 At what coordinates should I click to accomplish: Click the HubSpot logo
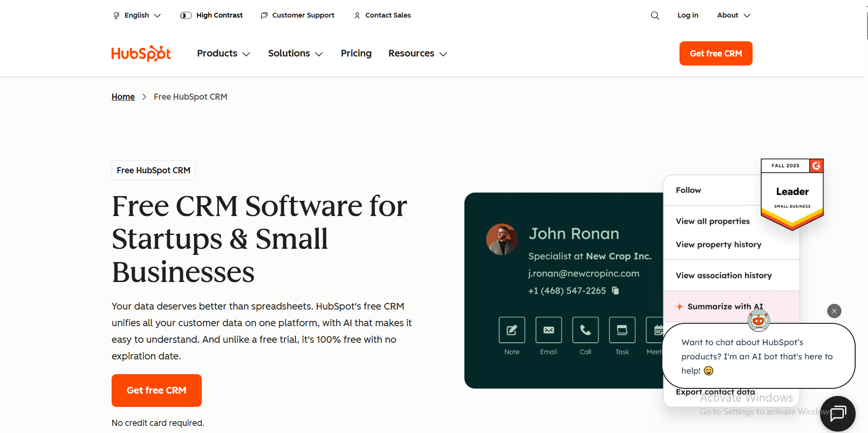pyautogui.click(x=141, y=53)
